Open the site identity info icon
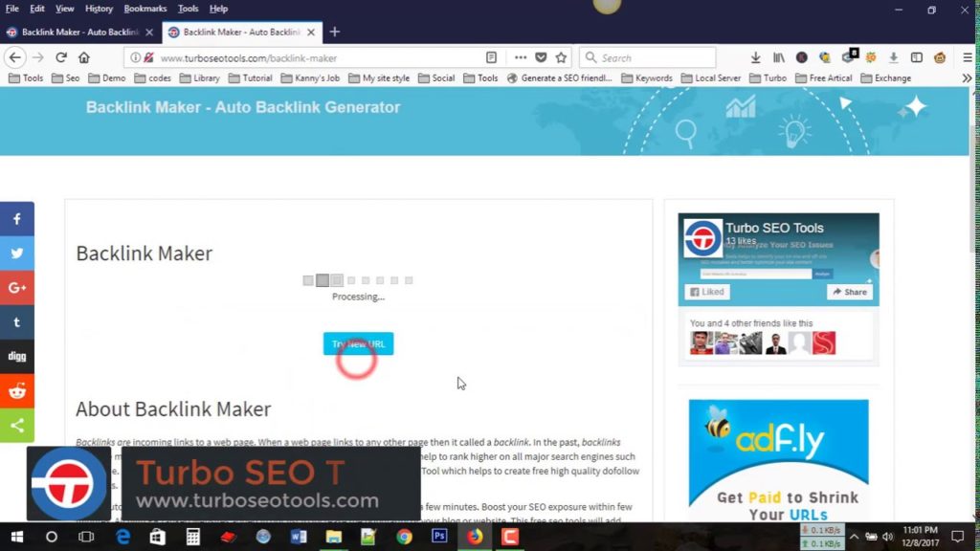Screen dimensions: 980x551 [x=135, y=57]
